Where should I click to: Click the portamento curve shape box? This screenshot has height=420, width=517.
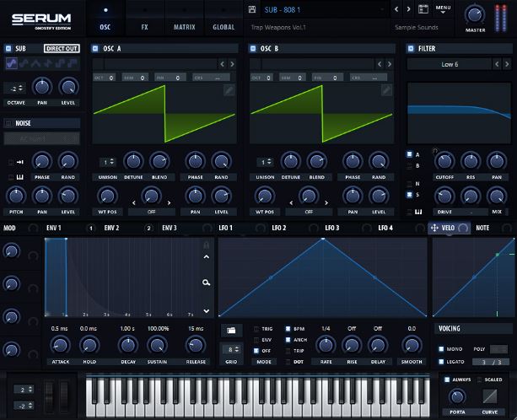tap(489, 395)
